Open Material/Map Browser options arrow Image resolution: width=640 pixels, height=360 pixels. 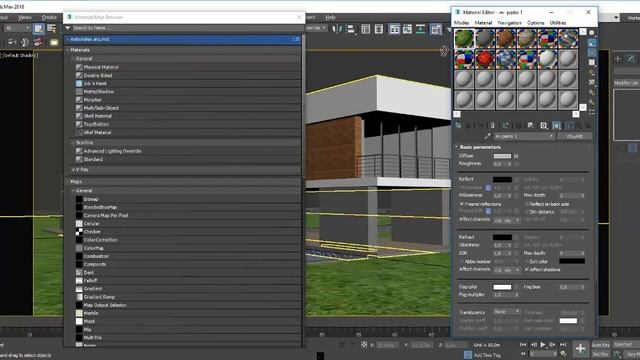(68, 28)
